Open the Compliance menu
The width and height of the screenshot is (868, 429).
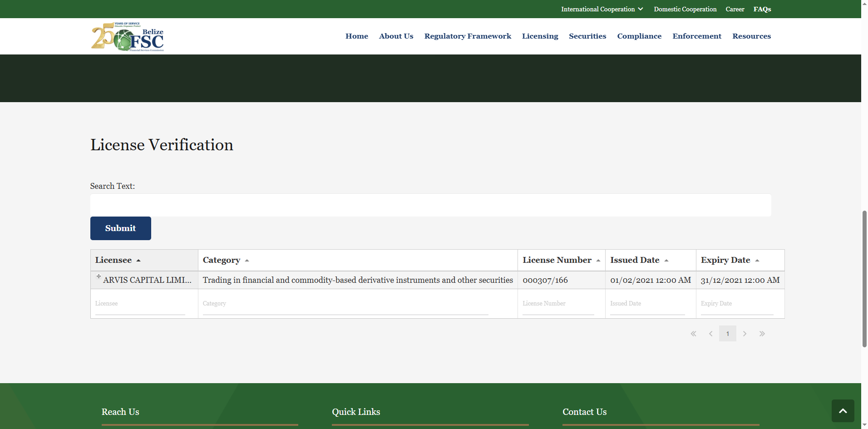click(639, 36)
